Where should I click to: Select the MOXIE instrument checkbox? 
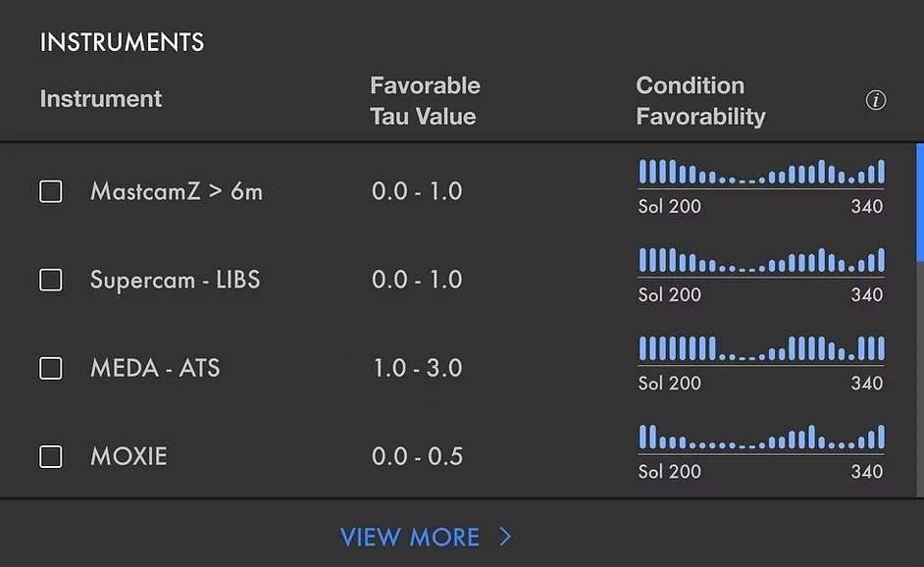pyautogui.click(x=51, y=457)
